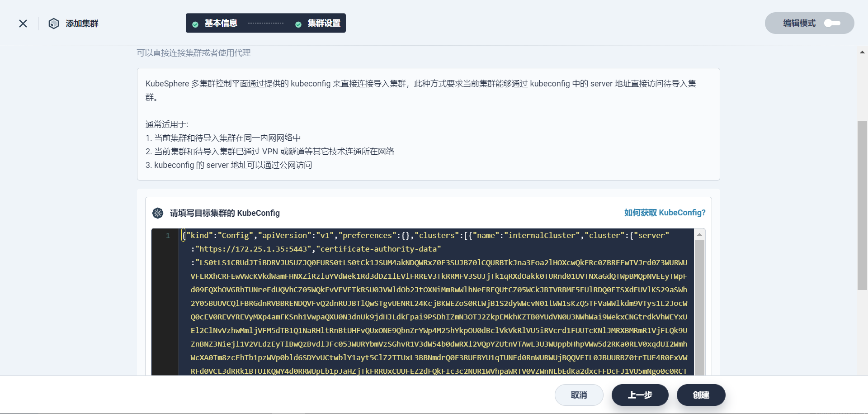Click the 添加集群 title text
This screenshot has width=868, height=414.
(x=82, y=24)
